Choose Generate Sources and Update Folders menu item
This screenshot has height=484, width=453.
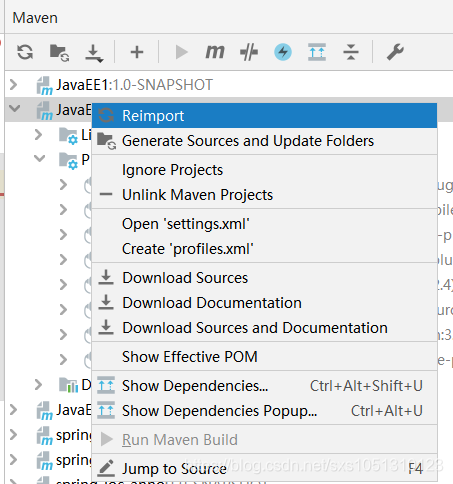[264, 141]
